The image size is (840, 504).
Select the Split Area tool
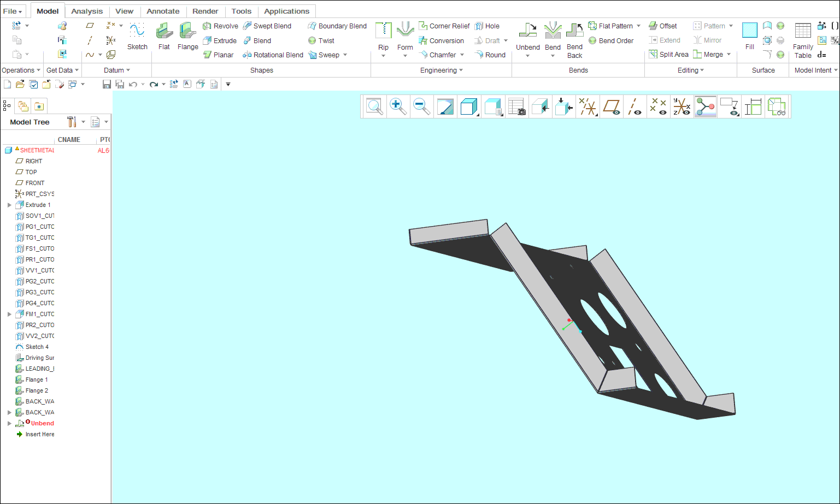pyautogui.click(x=668, y=54)
